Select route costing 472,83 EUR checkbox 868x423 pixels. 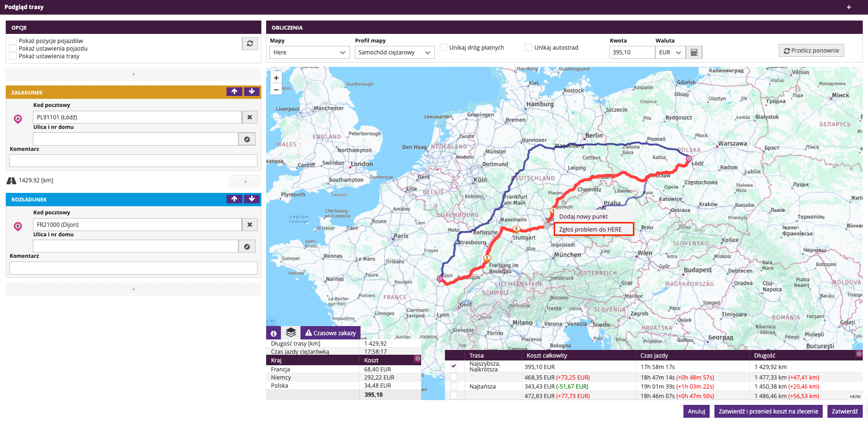click(x=454, y=396)
